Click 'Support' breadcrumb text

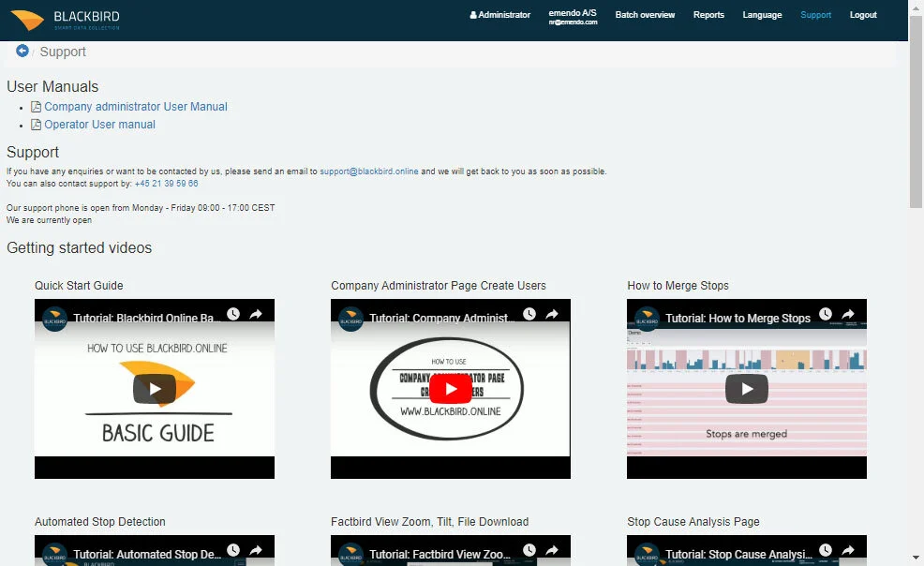[x=63, y=52]
